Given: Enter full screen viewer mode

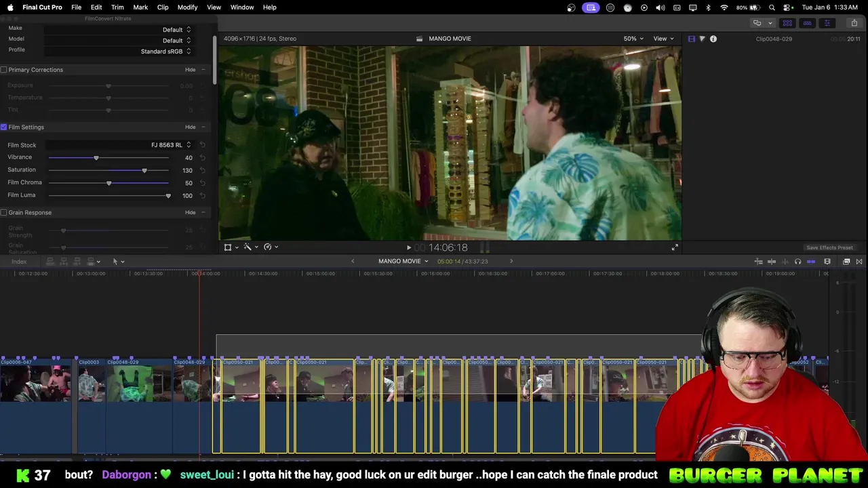Looking at the screenshot, I should pos(675,247).
